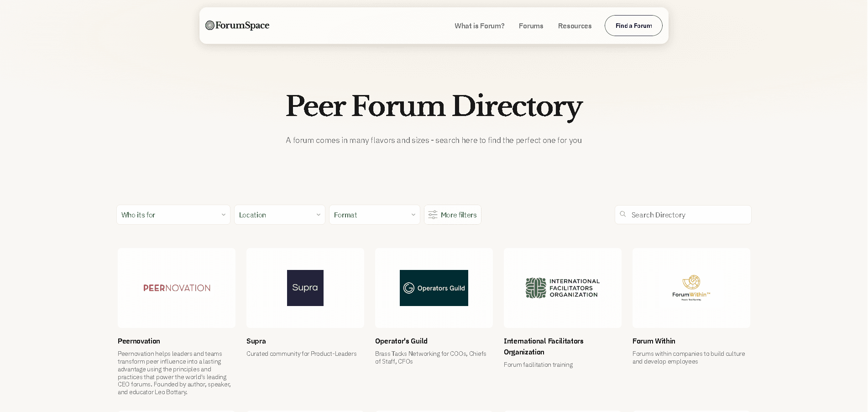Open More filters
The height and width of the screenshot is (412, 868).
click(x=453, y=215)
